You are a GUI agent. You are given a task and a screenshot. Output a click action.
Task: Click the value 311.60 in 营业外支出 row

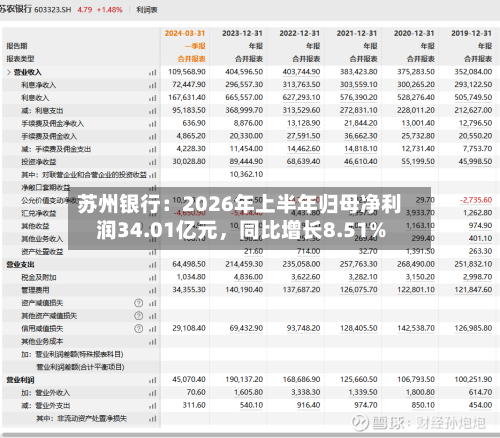point(194,405)
